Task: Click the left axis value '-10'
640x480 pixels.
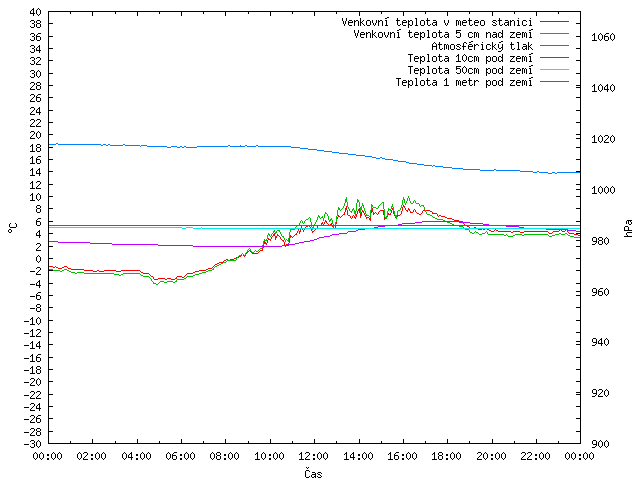Action: pos(33,321)
